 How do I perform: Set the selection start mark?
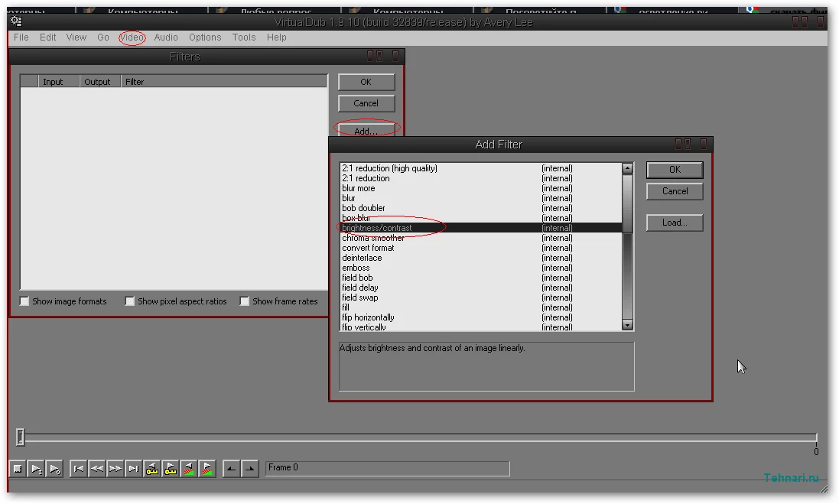click(231, 469)
